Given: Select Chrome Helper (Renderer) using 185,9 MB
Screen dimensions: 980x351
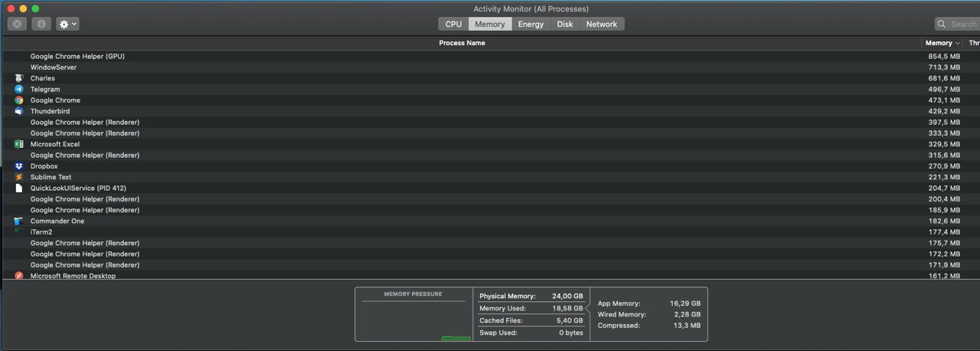Looking at the screenshot, I should [x=490, y=210].
